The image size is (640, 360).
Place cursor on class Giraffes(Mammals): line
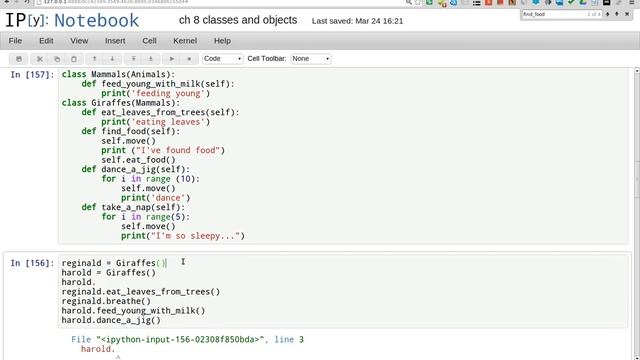click(x=121, y=103)
